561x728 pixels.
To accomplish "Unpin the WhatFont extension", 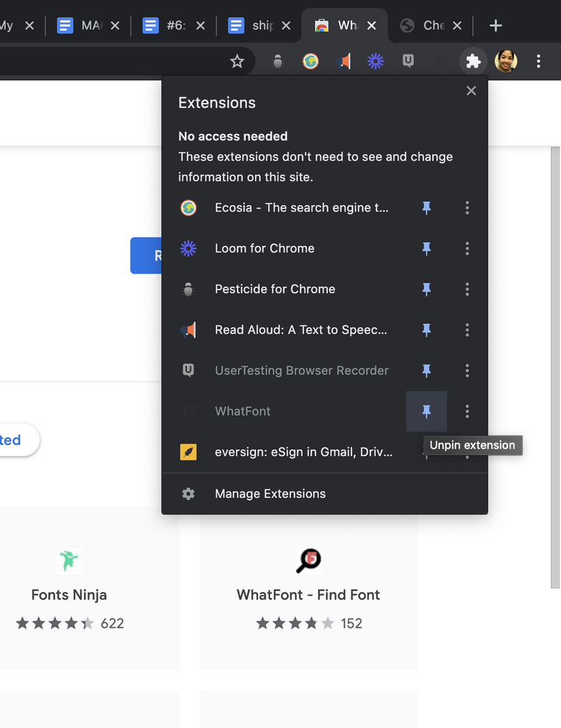I will [426, 411].
